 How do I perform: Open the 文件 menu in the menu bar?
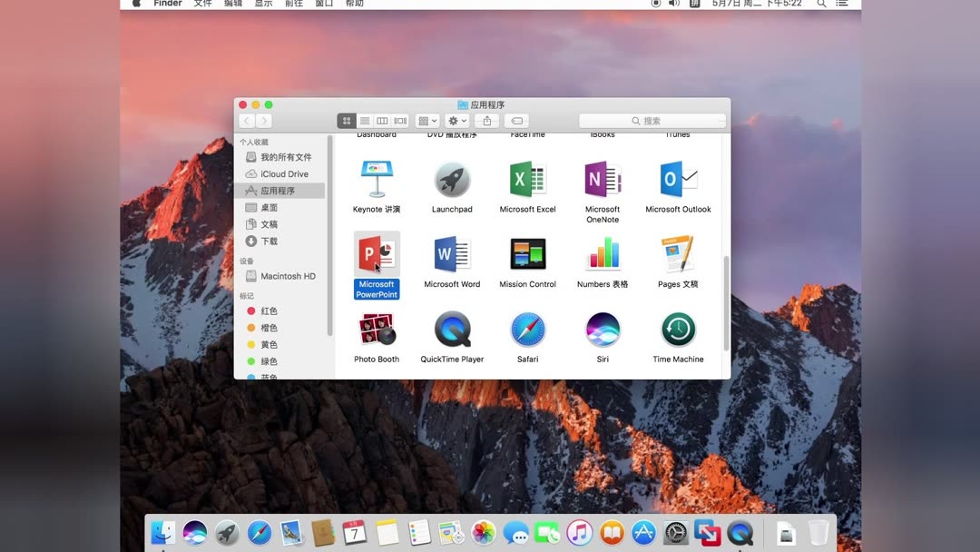(201, 4)
